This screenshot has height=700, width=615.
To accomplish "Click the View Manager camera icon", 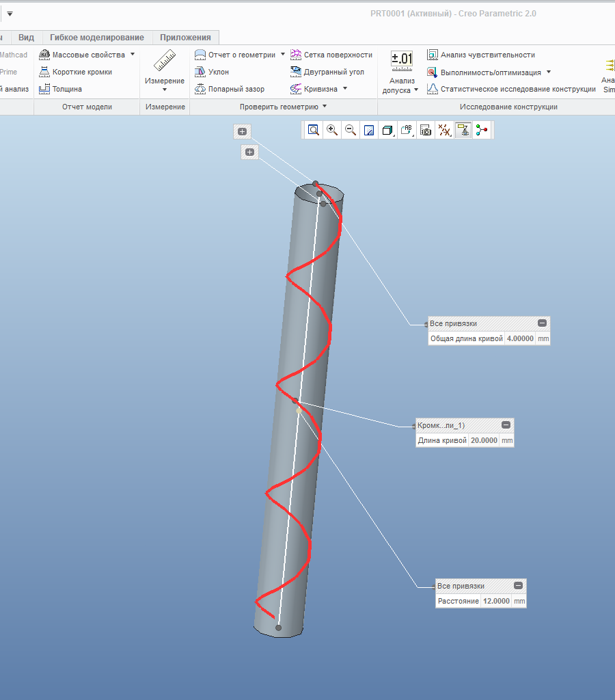I will point(426,130).
